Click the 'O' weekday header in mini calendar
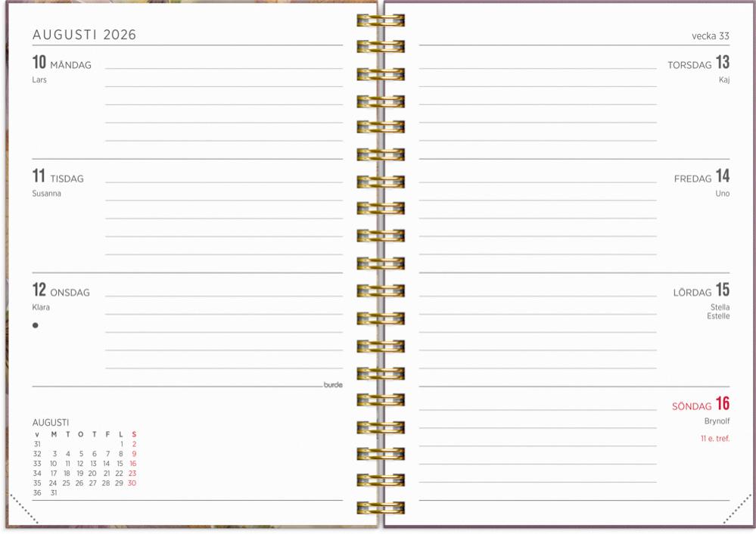Viewport: 756px width, 534px height. click(80, 434)
